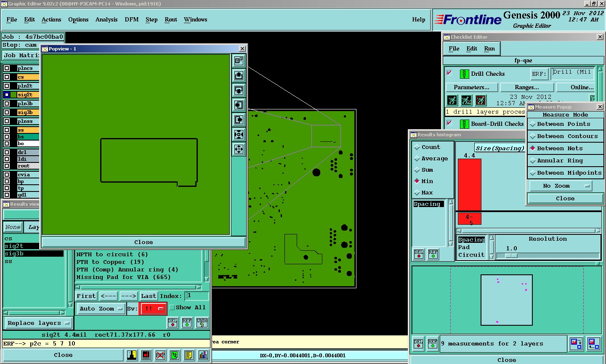Screen dimensions: 606x364
Task: Pan up using Popview up-arrow icon
Action: pyautogui.click(x=239, y=76)
